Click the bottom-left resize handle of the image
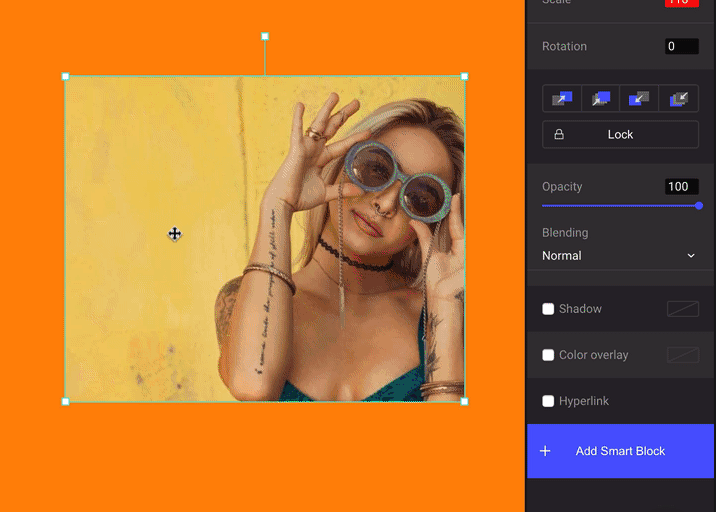This screenshot has width=716, height=512. (66, 401)
